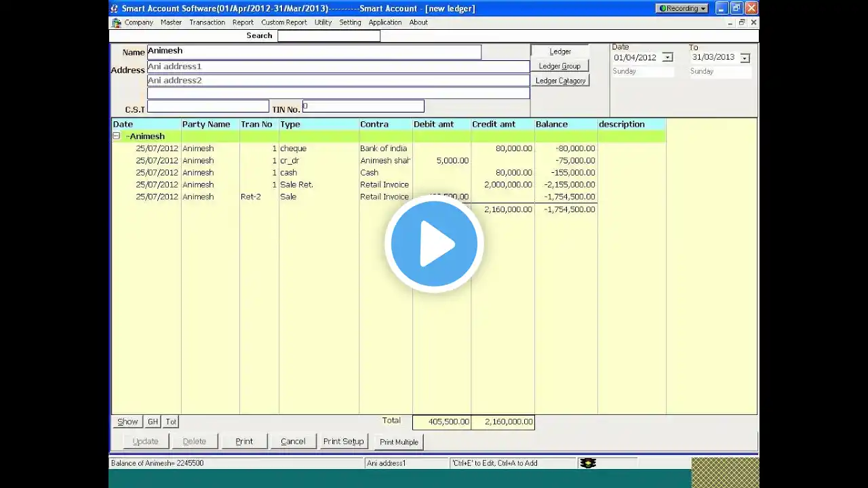Click the description column header
The height and width of the screenshot is (488, 868).
(632, 124)
